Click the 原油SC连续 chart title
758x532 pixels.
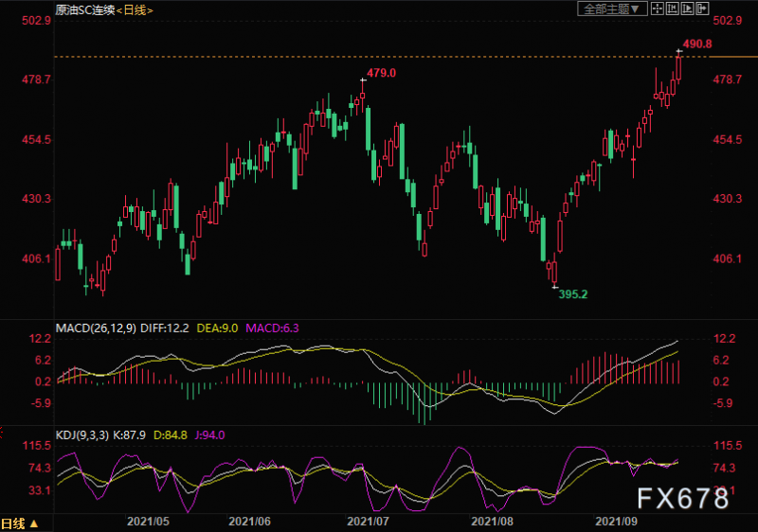coord(85,9)
